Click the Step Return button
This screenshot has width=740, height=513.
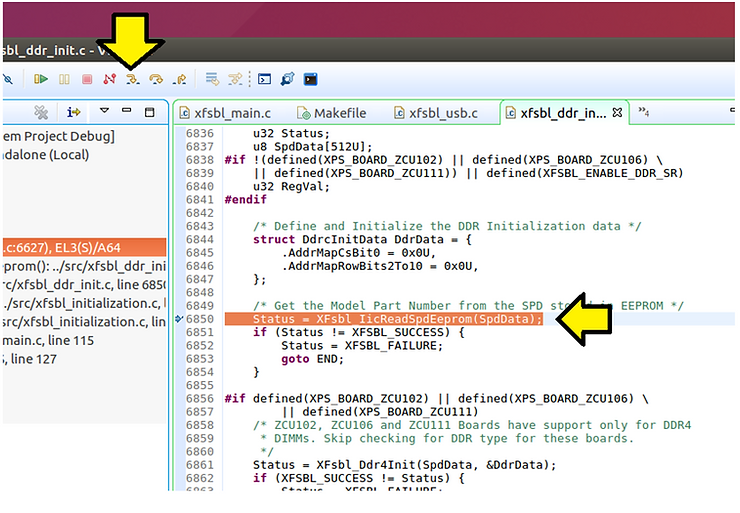179,78
